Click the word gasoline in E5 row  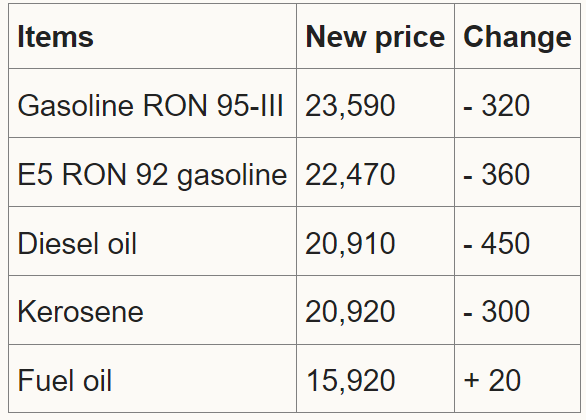(x=232, y=176)
